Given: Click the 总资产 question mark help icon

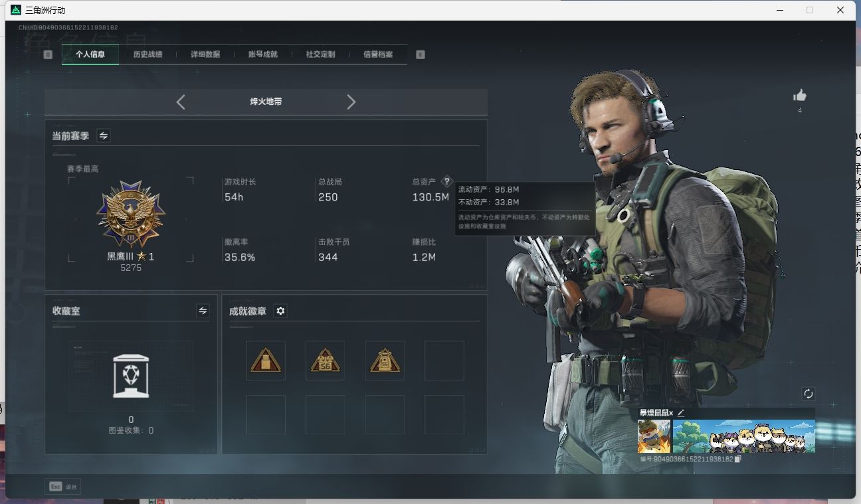Looking at the screenshot, I should 446,181.
